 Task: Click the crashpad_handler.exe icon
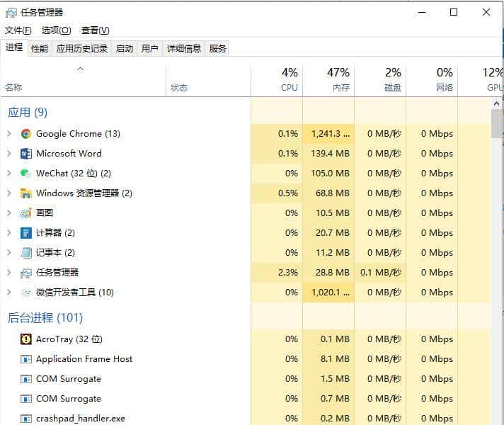coord(26,419)
